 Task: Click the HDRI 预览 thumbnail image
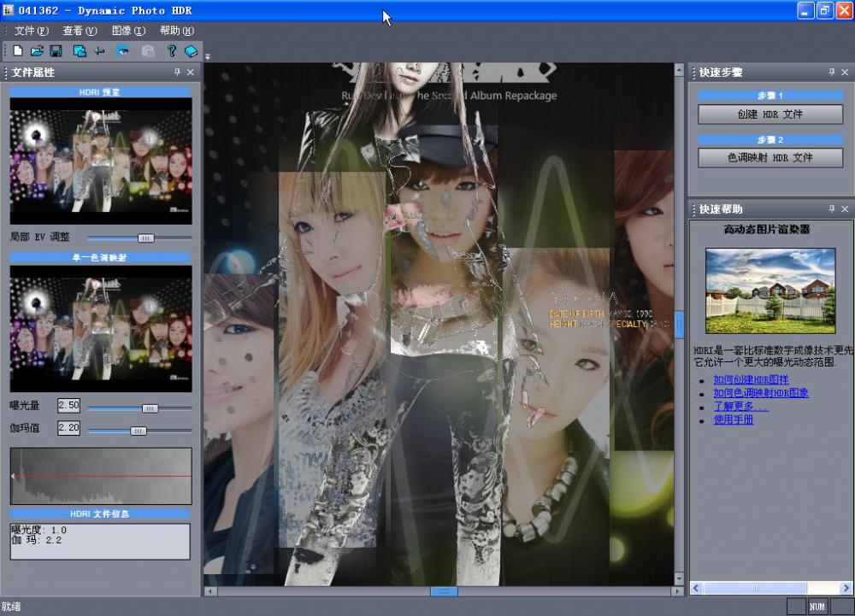(101, 161)
